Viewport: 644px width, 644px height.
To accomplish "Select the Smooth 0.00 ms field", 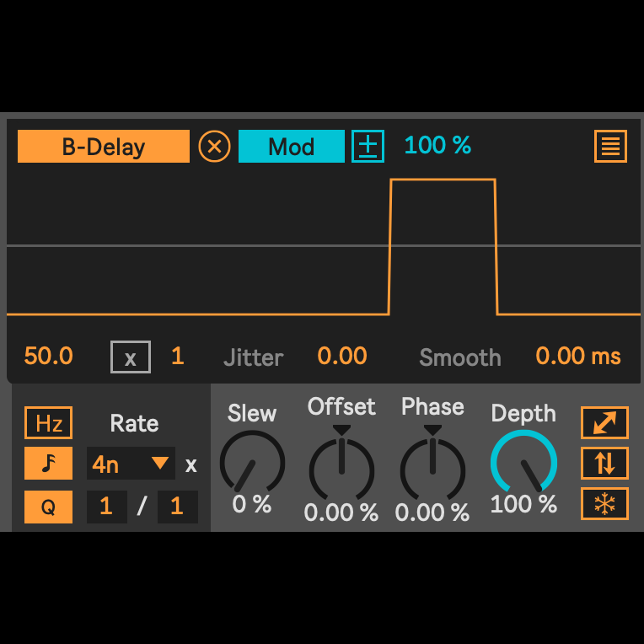I will 577,357.
